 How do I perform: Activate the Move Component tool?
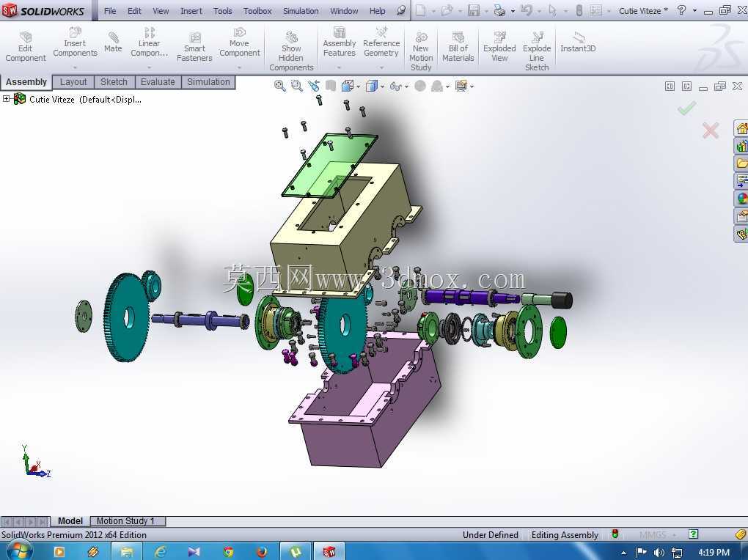pyautogui.click(x=240, y=42)
